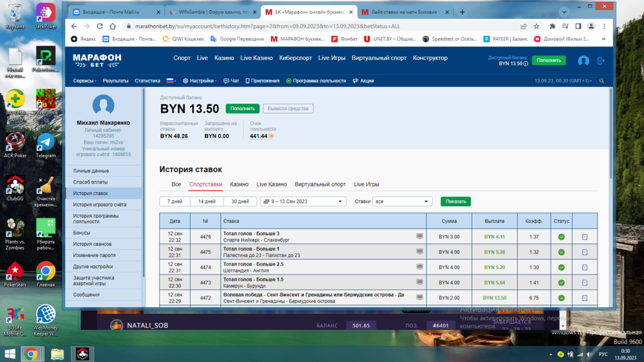Switch to the Казино bet history tab
The image size is (644, 362).
[239, 185]
